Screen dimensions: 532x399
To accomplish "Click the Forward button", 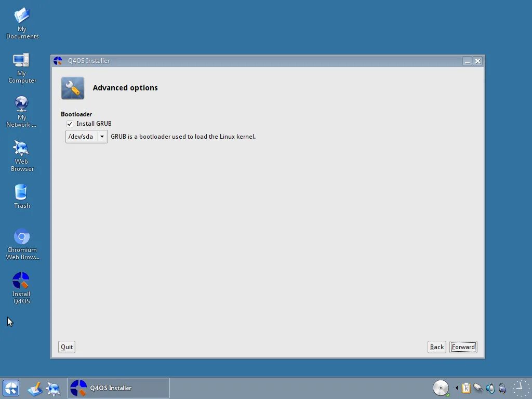I will [x=463, y=347].
